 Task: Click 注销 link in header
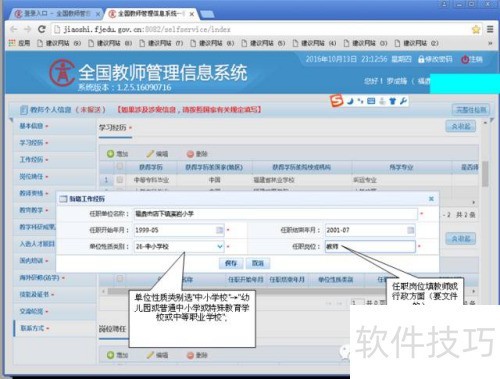[476, 59]
